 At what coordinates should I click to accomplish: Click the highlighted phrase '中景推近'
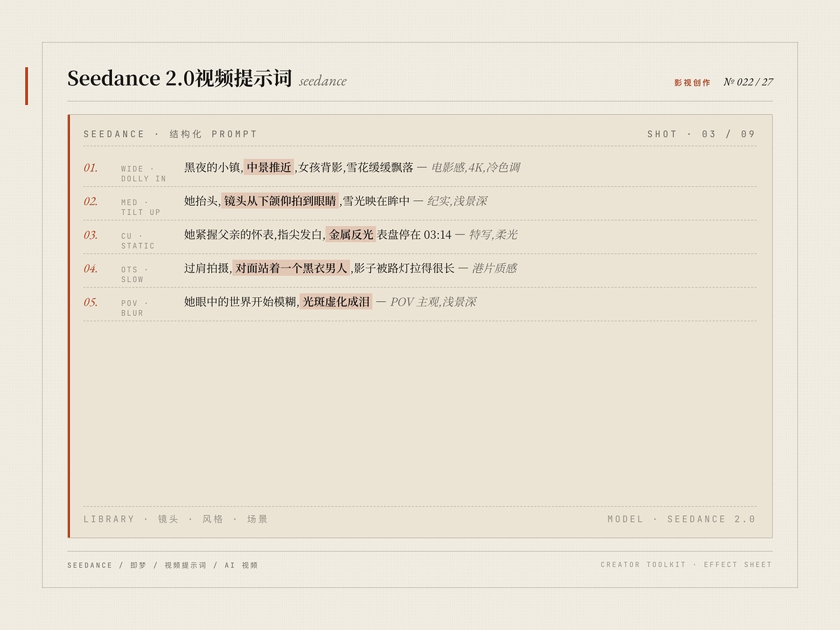pos(269,167)
